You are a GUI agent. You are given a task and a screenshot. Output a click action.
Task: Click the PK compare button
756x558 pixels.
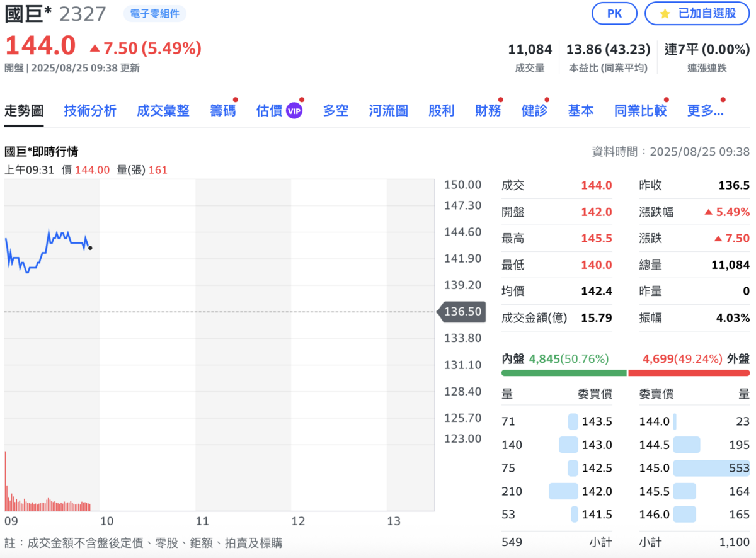pos(614,13)
